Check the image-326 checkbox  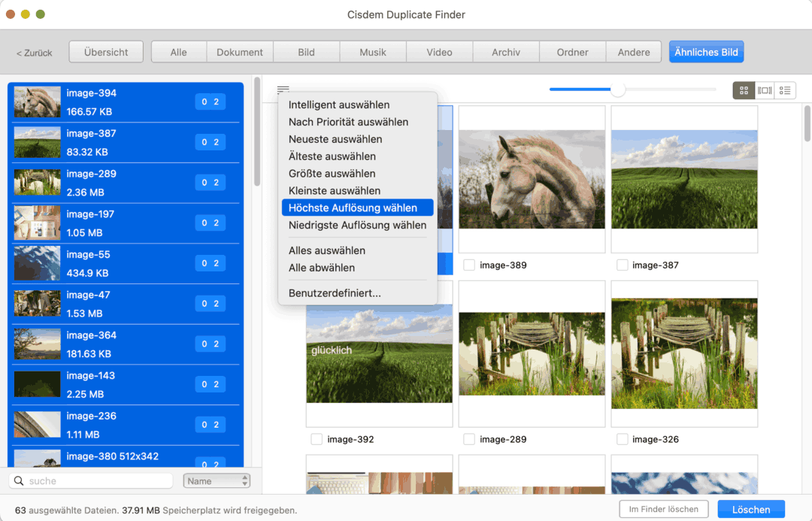point(622,439)
